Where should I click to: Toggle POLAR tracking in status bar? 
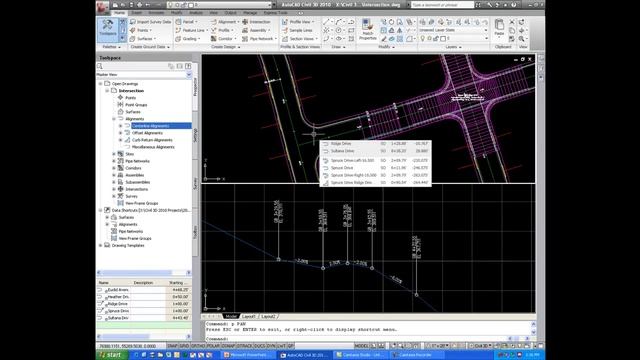point(213,346)
